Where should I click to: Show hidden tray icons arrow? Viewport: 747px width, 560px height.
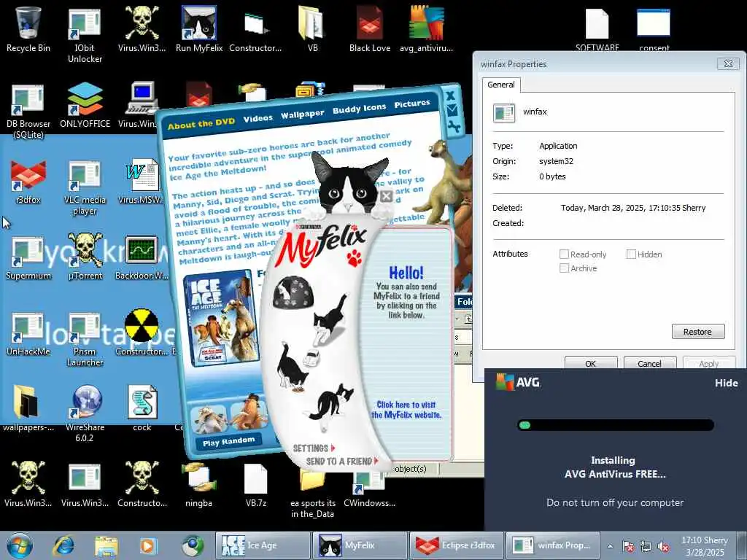pyautogui.click(x=610, y=546)
